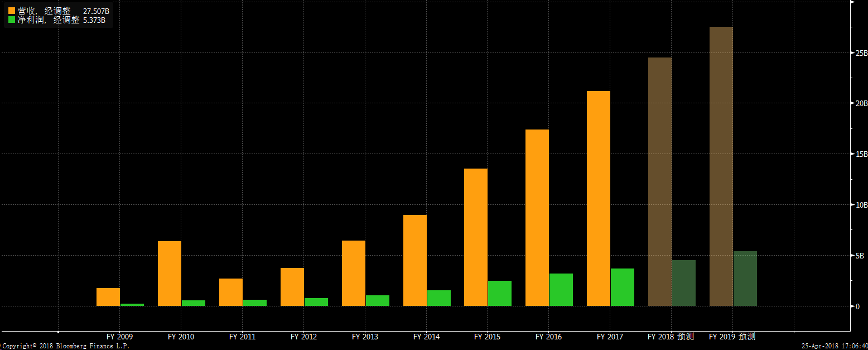Image resolution: width=868 pixels, height=350 pixels.
Task: Click the Bloomberg Finance L.P. copyright text
Action: [x=65, y=346]
